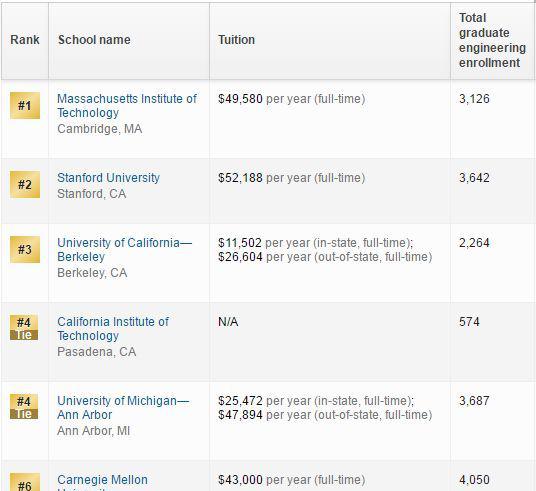Click the #1 gold rank badge
536x491 pixels.
click(25, 105)
